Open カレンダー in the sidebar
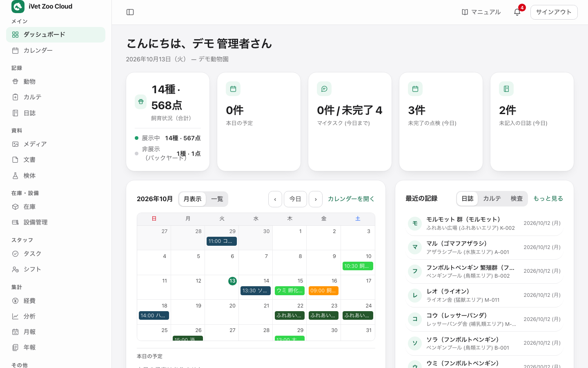 point(56,50)
